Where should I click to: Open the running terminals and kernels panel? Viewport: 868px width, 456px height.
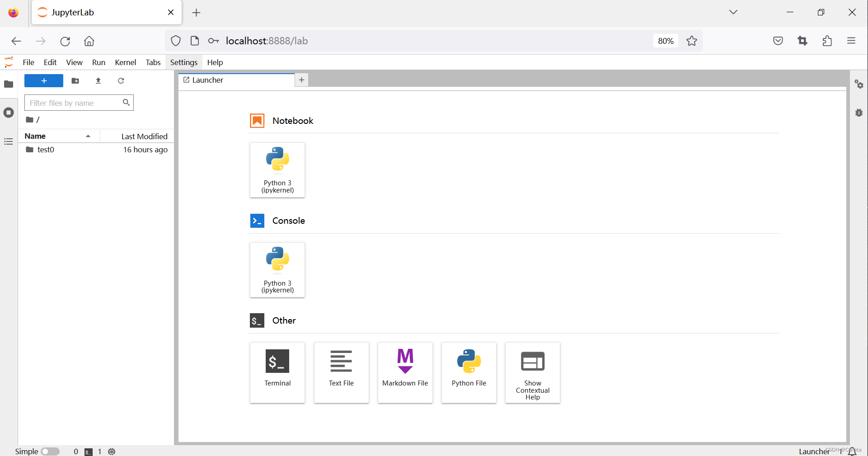9,113
